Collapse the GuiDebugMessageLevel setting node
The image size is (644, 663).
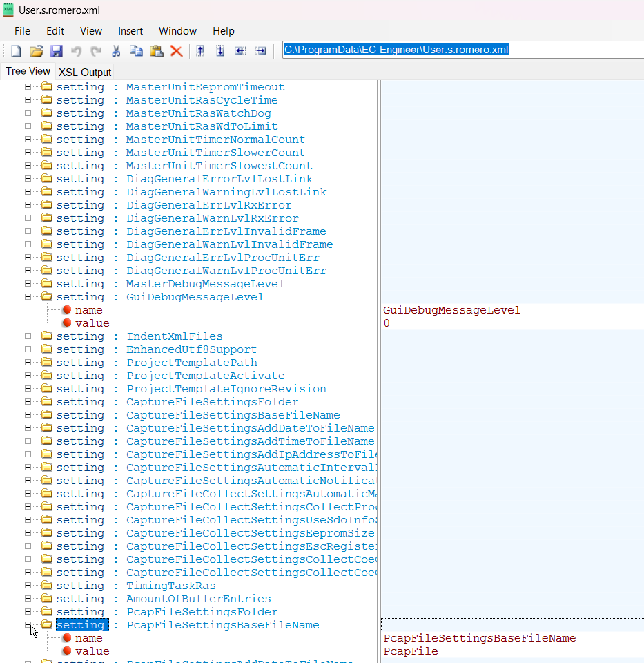[28, 297]
